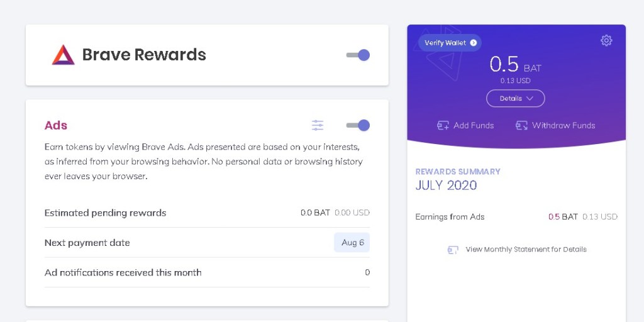Open View Monthly Statement for Details
644x322 pixels.
(x=526, y=250)
